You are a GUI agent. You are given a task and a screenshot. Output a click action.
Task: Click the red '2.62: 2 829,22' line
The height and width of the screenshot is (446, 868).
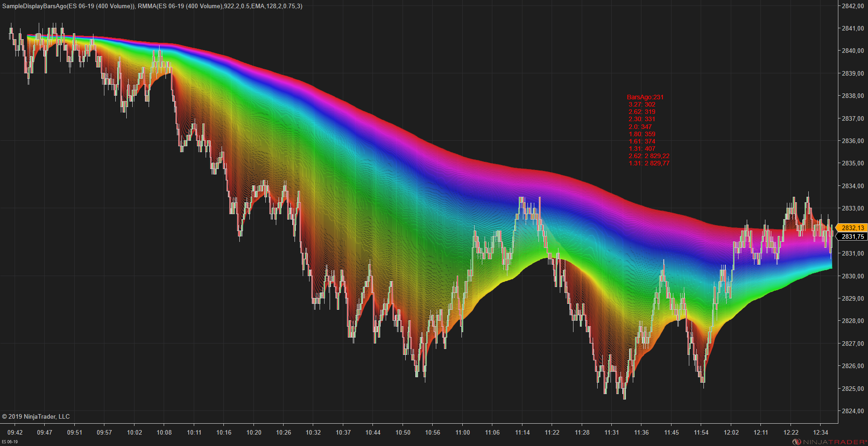649,156
